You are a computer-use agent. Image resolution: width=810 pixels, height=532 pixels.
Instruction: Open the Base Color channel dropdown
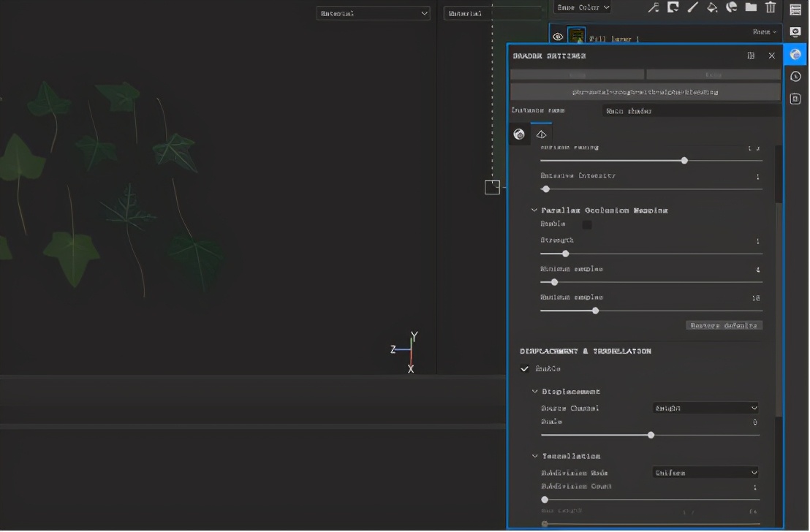point(583,7)
